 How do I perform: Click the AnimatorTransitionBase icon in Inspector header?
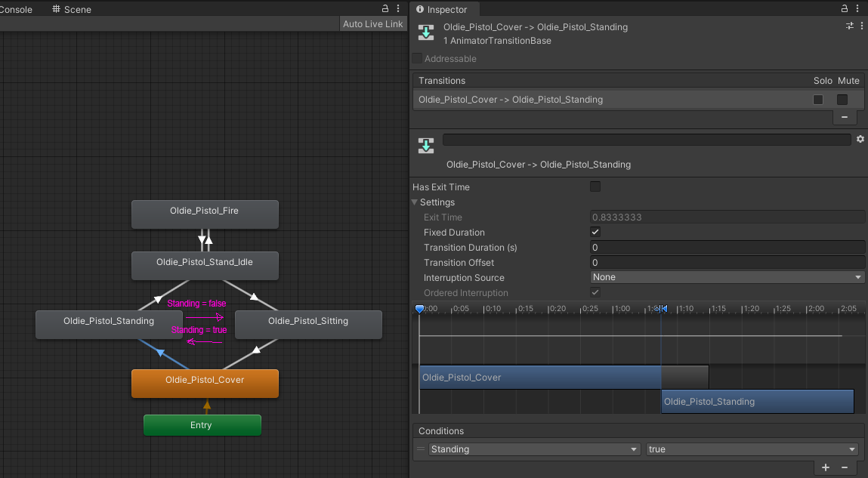[426, 32]
